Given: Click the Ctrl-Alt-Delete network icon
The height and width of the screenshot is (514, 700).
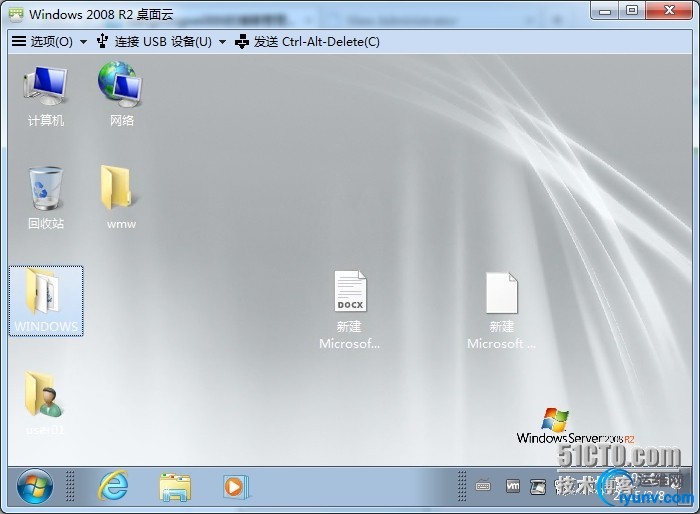Looking at the screenshot, I should point(242,41).
